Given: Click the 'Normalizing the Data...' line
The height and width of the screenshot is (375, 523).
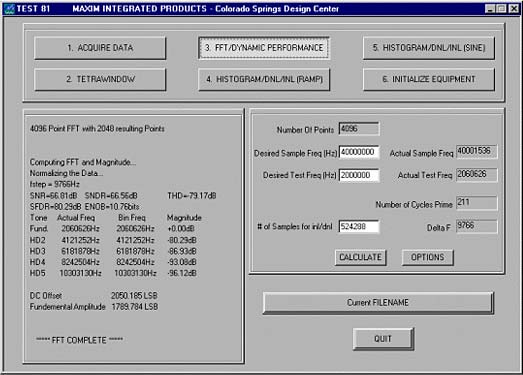Looking at the screenshot, I should [66, 173].
